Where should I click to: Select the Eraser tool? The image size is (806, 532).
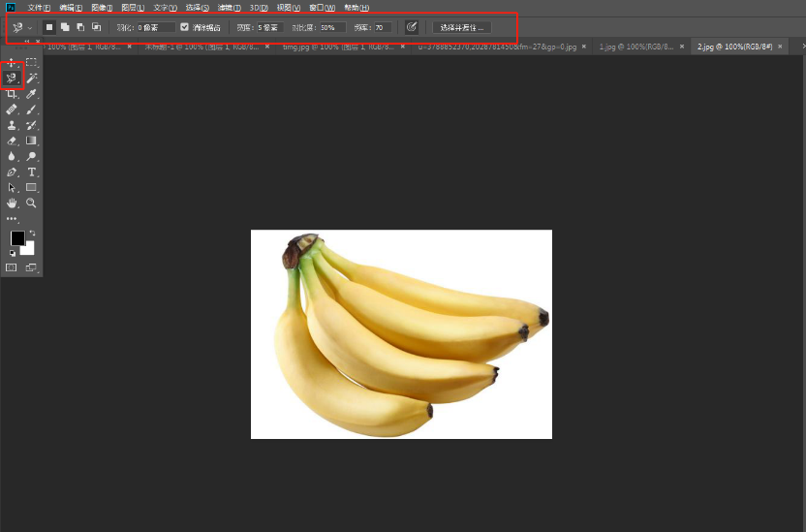tap(12, 141)
